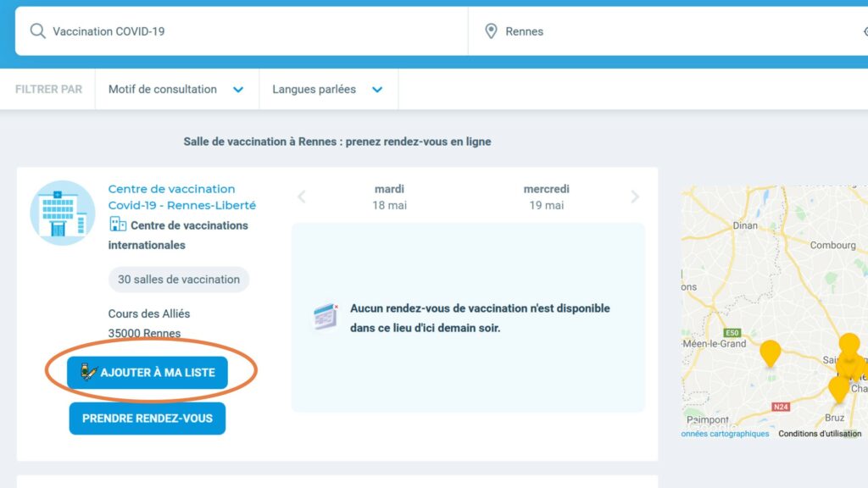Click Ajouter à ma liste button
This screenshot has height=488, width=868.
[147, 373]
